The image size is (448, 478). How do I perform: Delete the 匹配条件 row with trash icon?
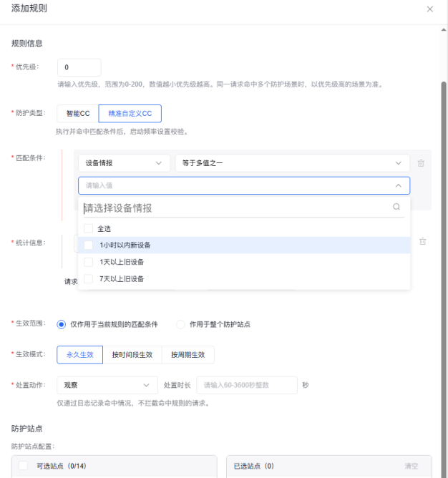click(x=421, y=163)
